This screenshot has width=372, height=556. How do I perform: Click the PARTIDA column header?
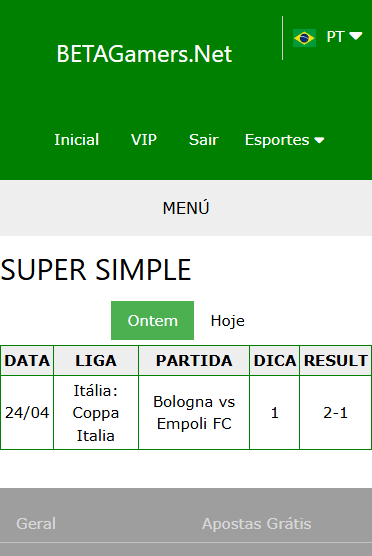click(194, 361)
